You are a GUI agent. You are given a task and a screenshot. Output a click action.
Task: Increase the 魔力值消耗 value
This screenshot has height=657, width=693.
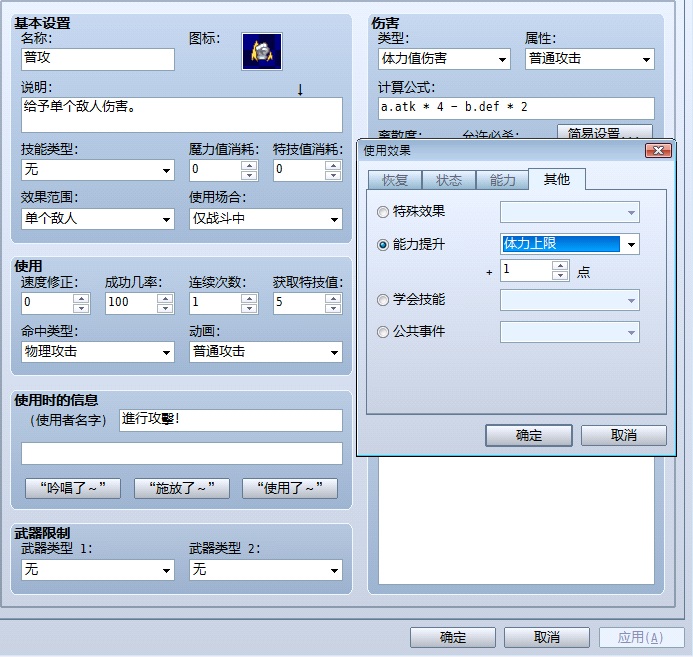tap(249, 166)
